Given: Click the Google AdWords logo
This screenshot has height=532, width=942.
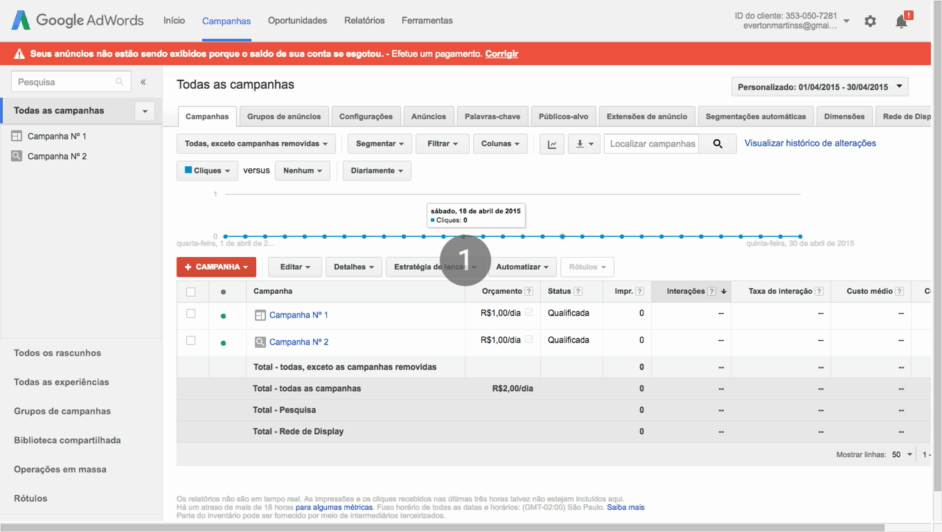Looking at the screenshot, I should [77, 20].
